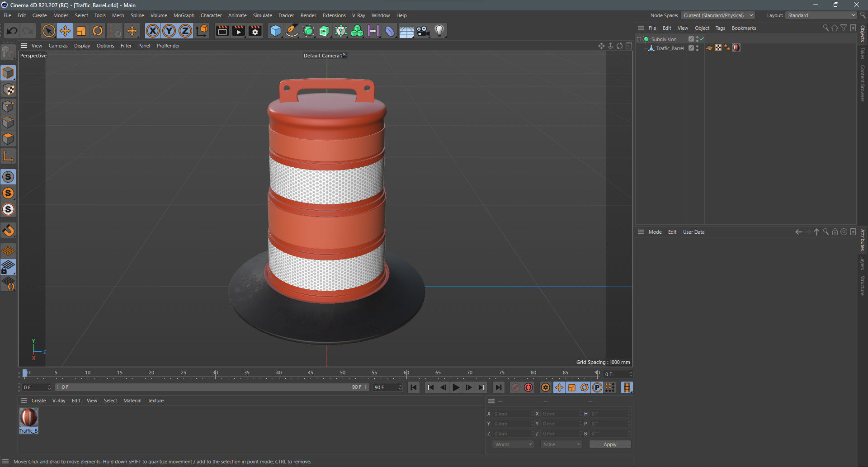Open Layout Standard dropdown
Image resolution: width=868 pixels, height=467 pixels.
(821, 15)
